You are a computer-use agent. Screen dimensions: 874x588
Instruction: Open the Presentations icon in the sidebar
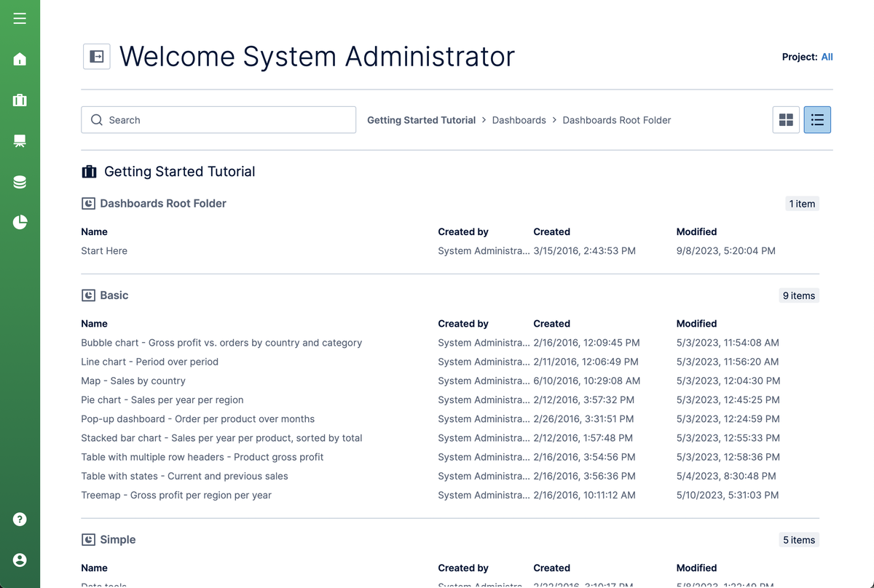(20, 140)
